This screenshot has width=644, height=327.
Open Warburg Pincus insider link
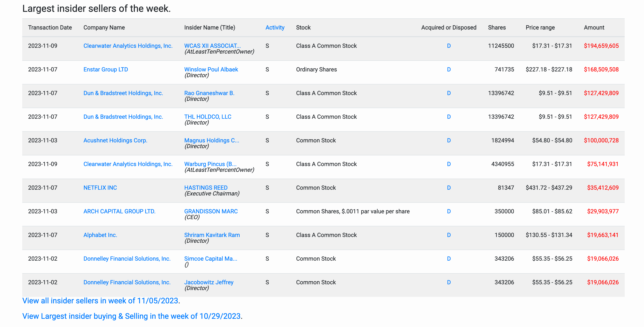[210, 164]
